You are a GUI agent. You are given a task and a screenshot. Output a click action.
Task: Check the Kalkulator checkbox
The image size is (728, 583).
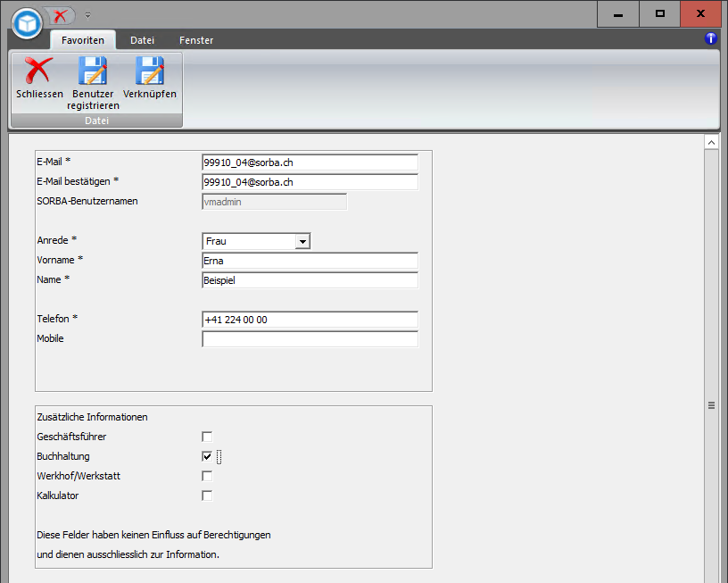tap(207, 496)
